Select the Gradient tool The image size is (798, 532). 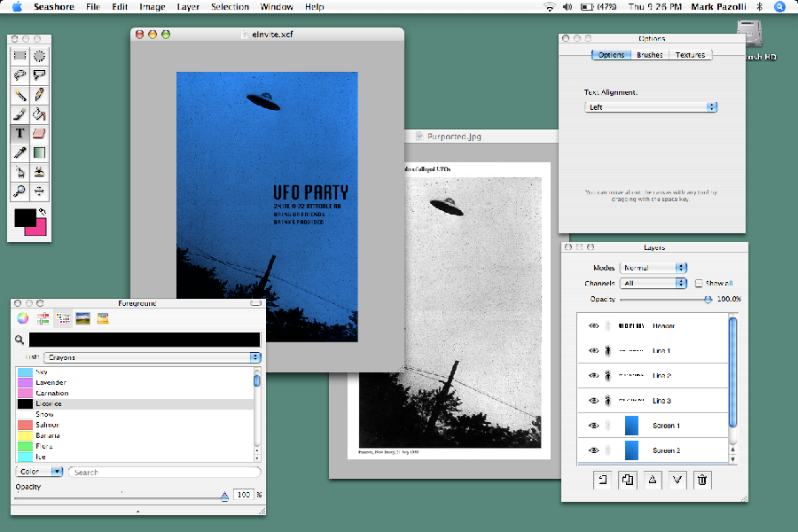click(x=39, y=152)
